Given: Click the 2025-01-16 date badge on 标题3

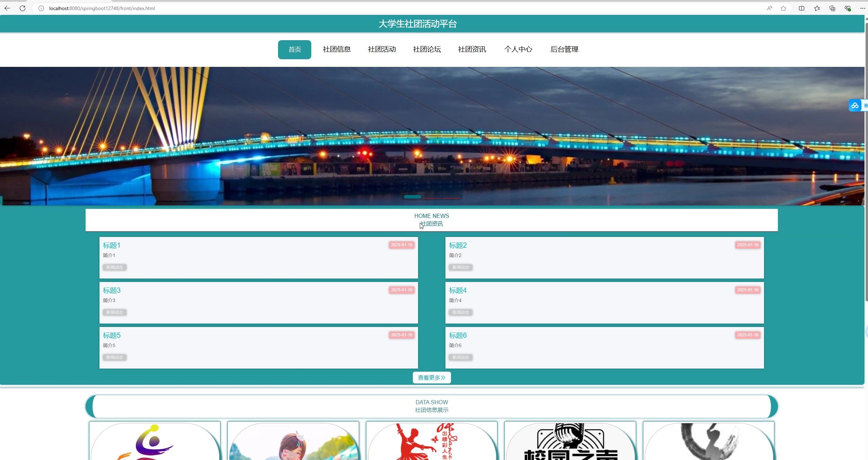Looking at the screenshot, I should click(x=402, y=290).
